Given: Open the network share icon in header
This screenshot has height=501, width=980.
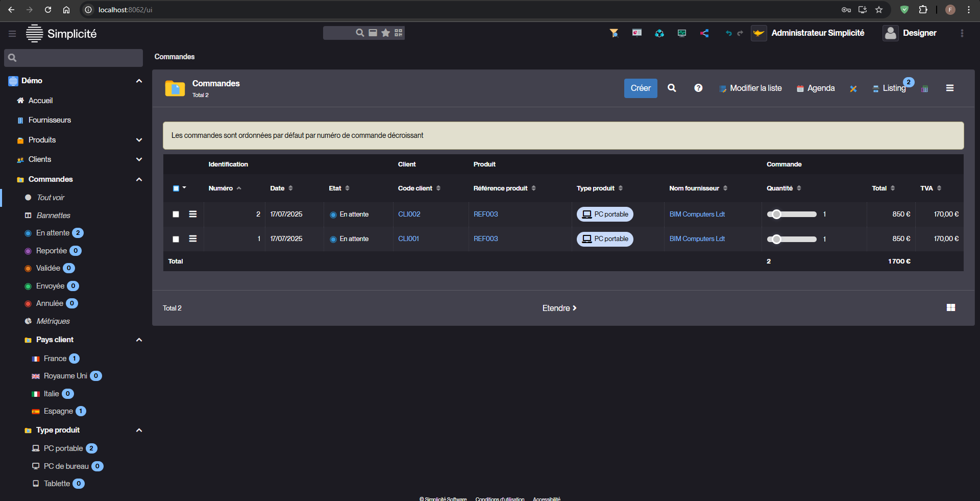Looking at the screenshot, I should (x=704, y=33).
